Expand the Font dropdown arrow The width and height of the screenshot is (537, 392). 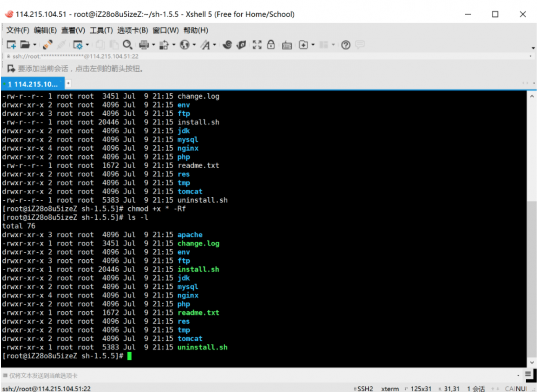[x=214, y=44]
